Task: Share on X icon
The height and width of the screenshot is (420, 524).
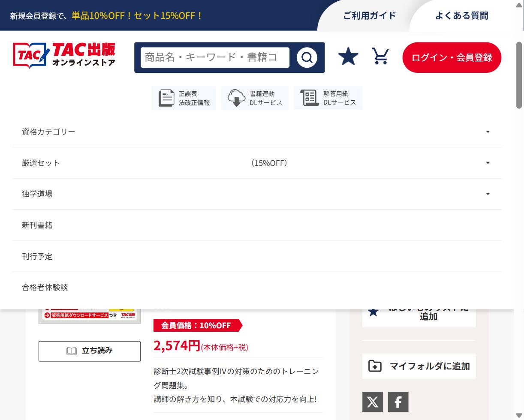Action: coord(373,402)
